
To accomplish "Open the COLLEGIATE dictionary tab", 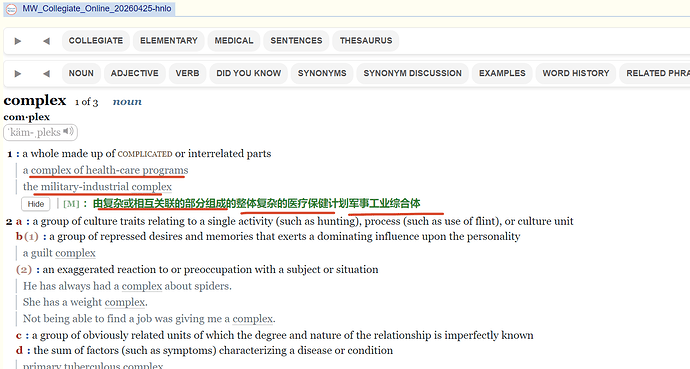I will point(95,40).
